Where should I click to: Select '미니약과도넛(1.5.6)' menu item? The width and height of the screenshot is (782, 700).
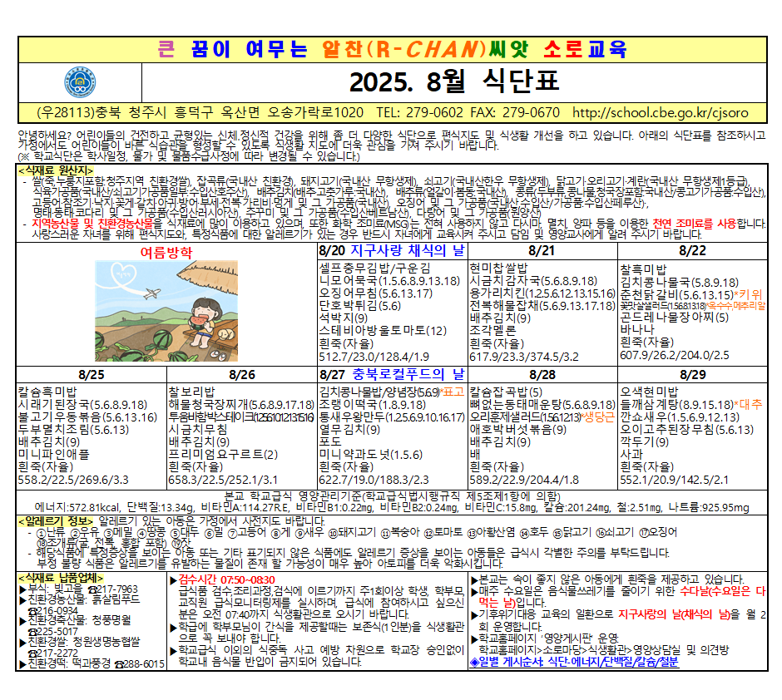pos(371,455)
